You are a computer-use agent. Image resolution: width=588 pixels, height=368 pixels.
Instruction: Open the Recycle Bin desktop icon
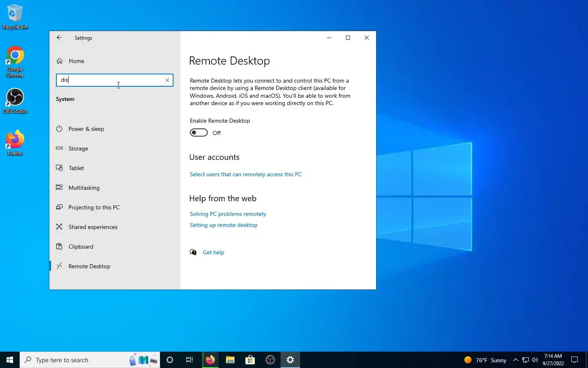pyautogui.click(x=15, y=17)
